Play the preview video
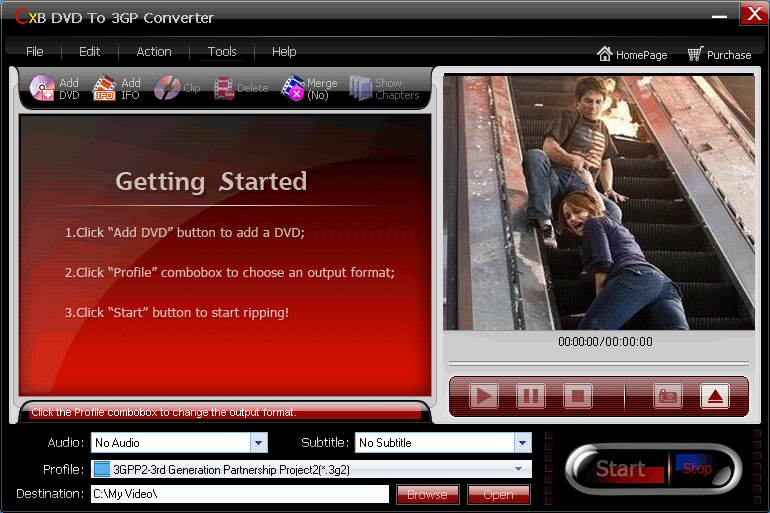The height and width of the screenshot is (513, 770). [484, 396]
